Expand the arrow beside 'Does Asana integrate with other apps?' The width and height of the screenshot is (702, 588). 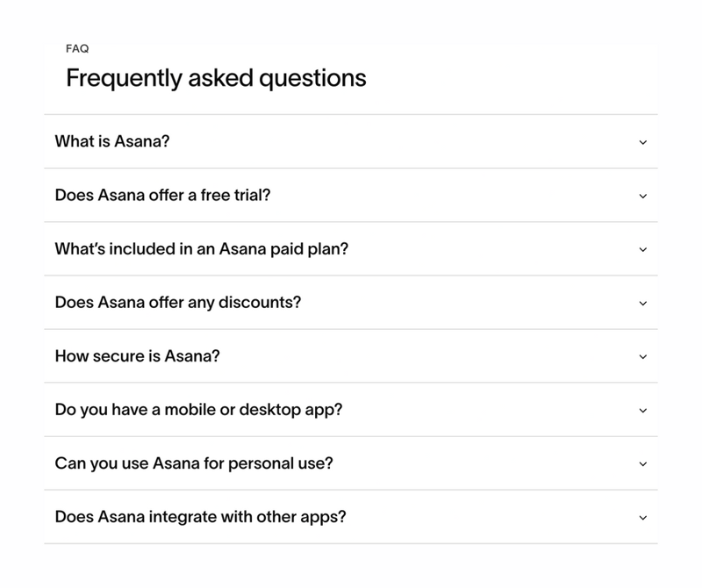click(641, 518)
